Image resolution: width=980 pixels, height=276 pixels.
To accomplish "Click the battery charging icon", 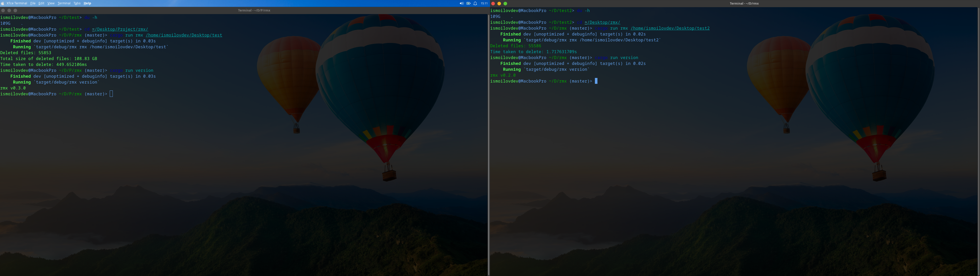I will click(468, 3).
